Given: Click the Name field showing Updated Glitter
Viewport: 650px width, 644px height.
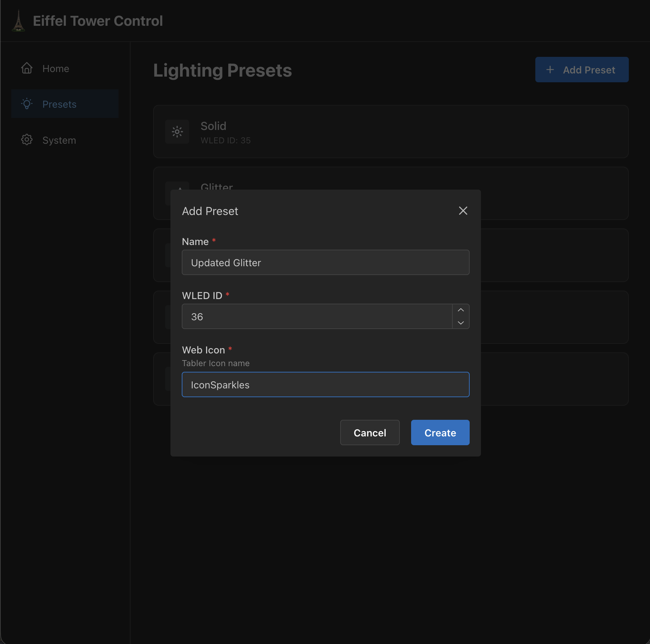Looking at the screenshot, I should 325,262.
